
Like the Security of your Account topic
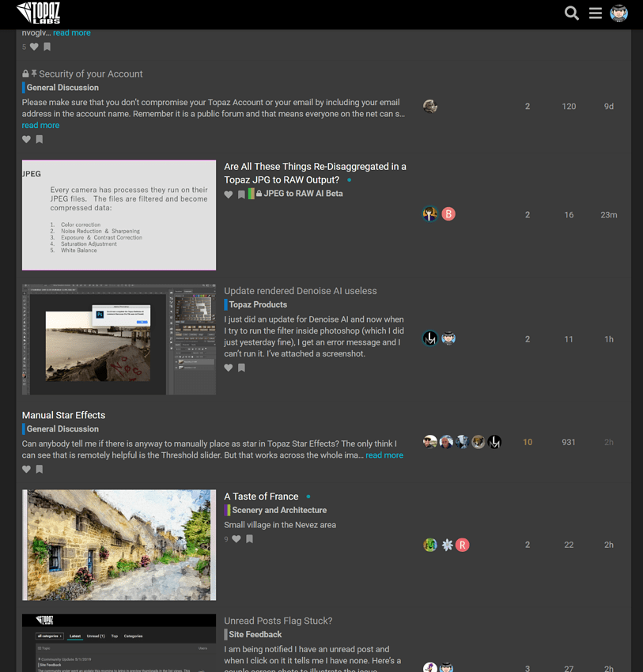pyautogui.click(x=26, y=140)
